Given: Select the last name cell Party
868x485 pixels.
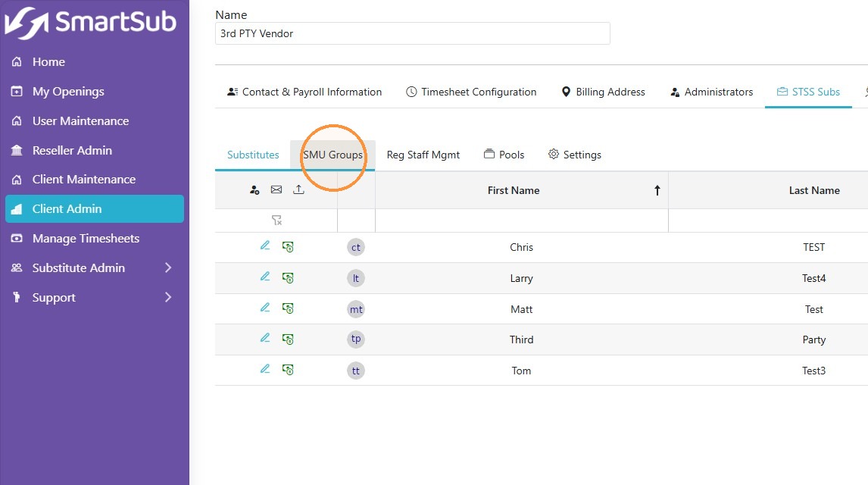Looking at the screenshot, I should tap(813, 340).
